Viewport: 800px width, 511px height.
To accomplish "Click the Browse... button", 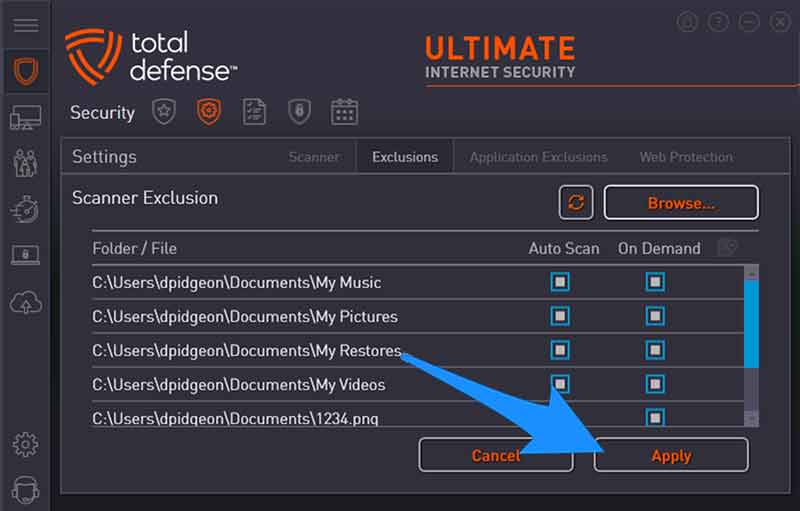I will pos(681,202).
